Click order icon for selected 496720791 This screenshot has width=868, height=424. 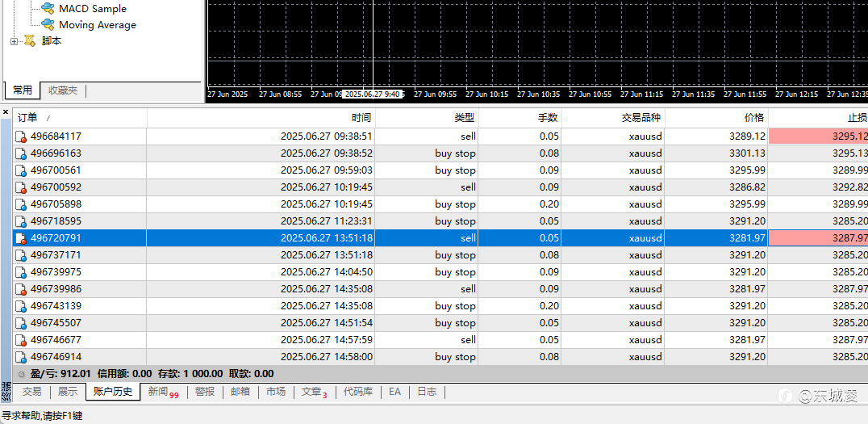pyautogui.click(x=21, y=238)
